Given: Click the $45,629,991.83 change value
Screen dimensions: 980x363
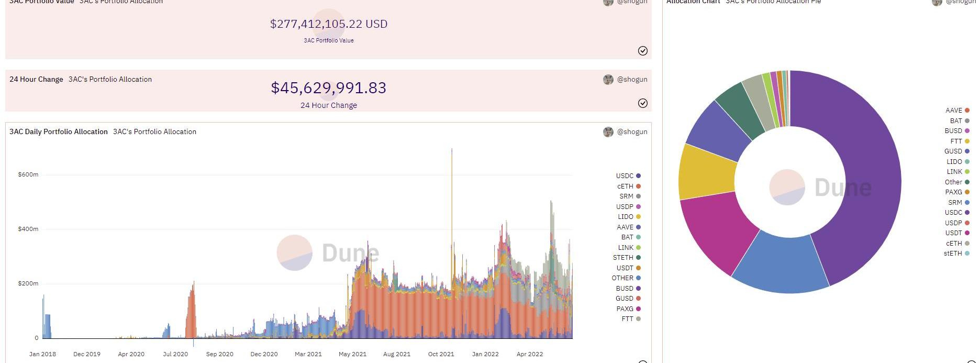Looking at the screenshot, I should point(329,88).
